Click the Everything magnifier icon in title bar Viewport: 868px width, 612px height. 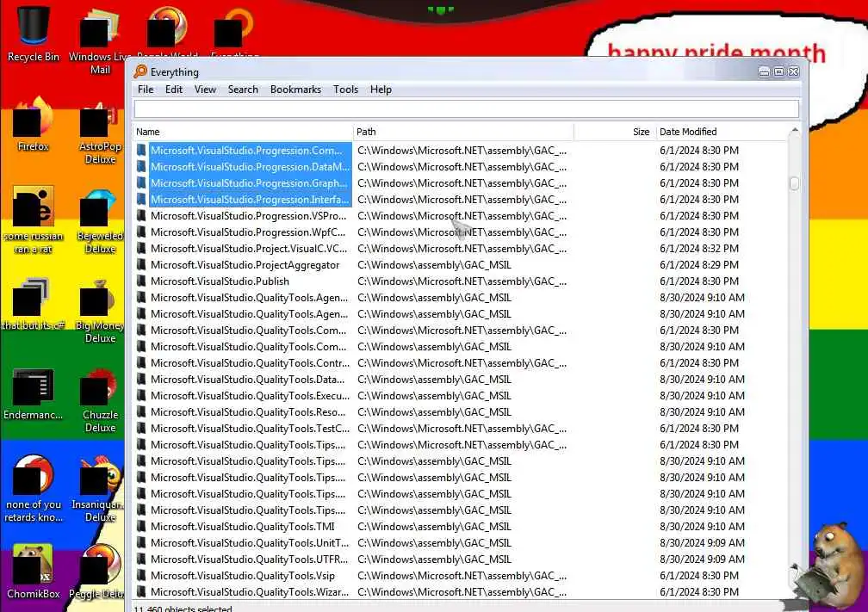(141, 71)
